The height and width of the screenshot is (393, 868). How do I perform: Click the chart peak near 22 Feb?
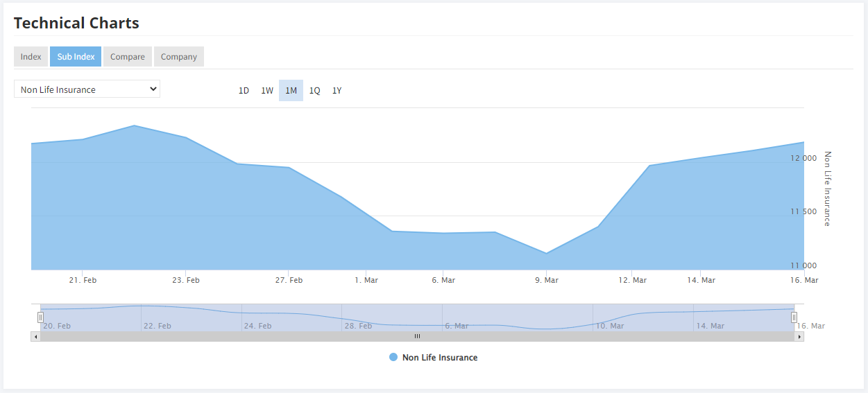134,126
